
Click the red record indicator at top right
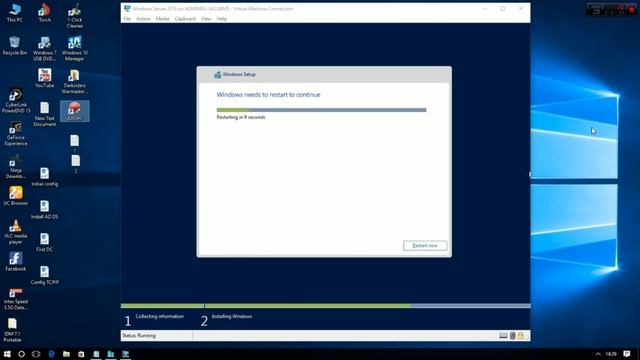point(631,10)
